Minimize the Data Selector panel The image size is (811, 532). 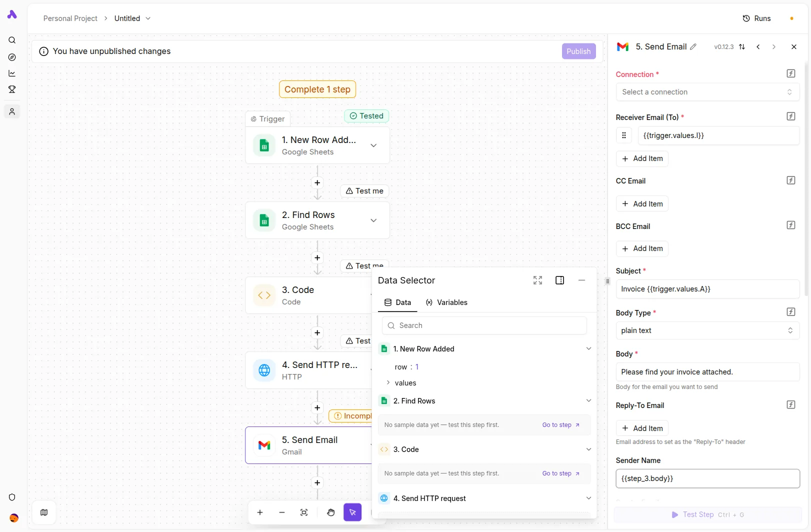[581, 280]
